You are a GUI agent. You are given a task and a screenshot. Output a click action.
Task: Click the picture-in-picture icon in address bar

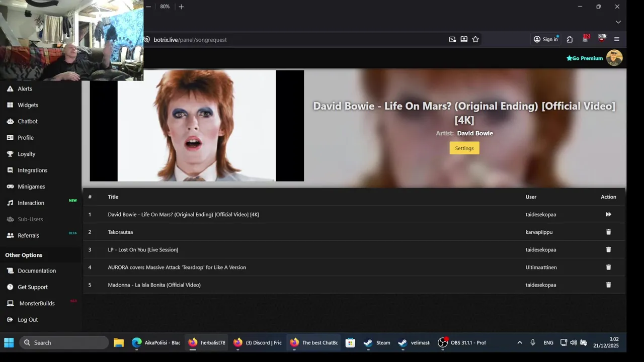pyautogui.click(x=452, y=39)
